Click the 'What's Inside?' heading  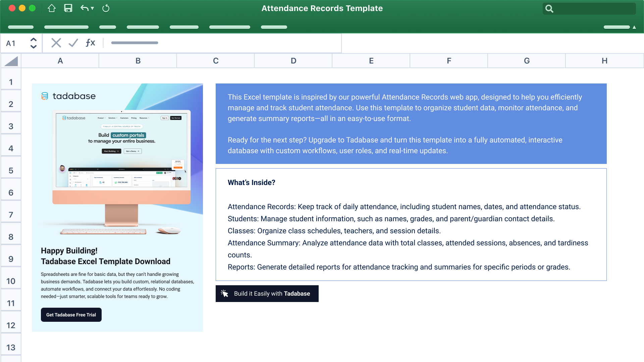coord(251,183)
